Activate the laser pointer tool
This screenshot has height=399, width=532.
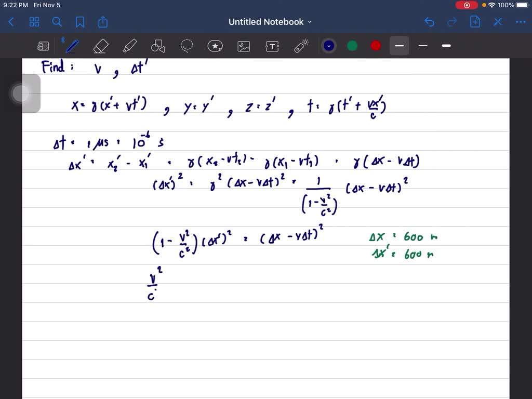pyautogui.click(x=300, y=46)
